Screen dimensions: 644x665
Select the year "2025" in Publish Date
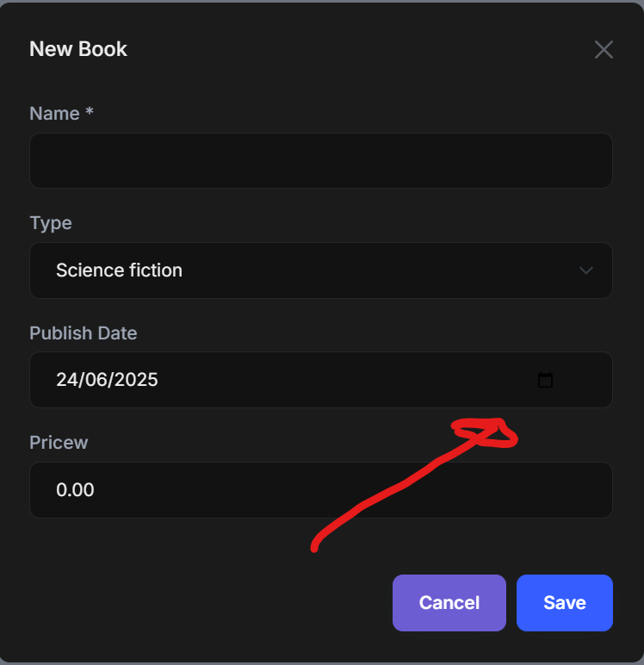click(137, 380)
